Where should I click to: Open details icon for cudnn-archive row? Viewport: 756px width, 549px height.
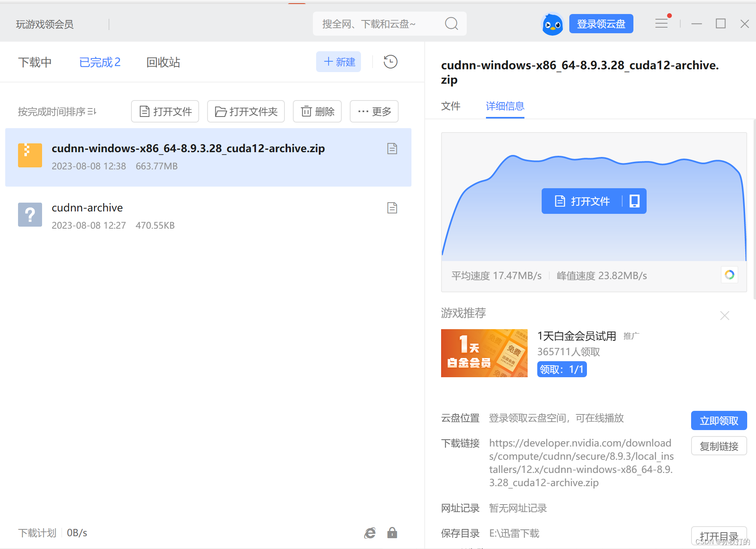click(392, 208)
